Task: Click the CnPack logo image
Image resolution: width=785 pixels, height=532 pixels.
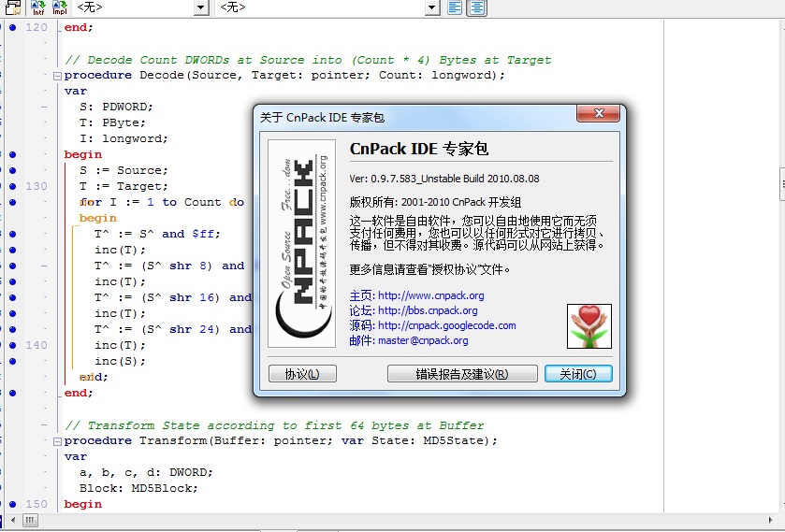Action: pyautogui.click(x=301, y=243)
